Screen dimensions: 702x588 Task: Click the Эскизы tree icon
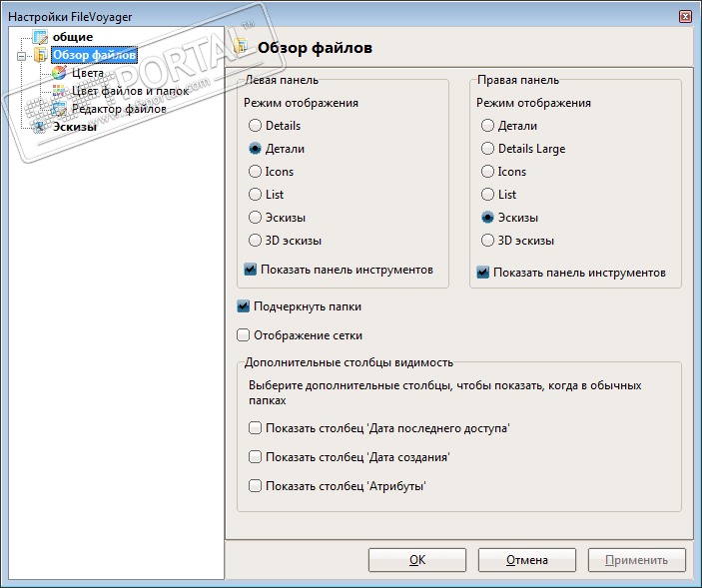point(40,127)
